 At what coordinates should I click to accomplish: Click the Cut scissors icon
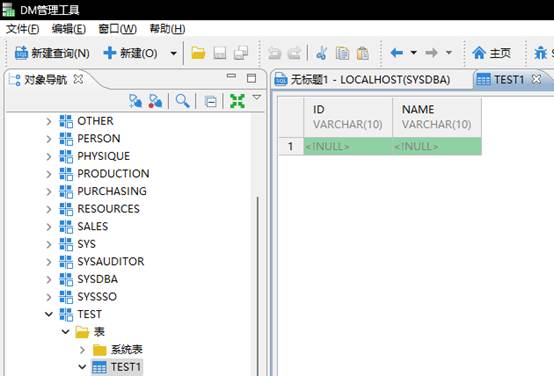pos(322,53)
